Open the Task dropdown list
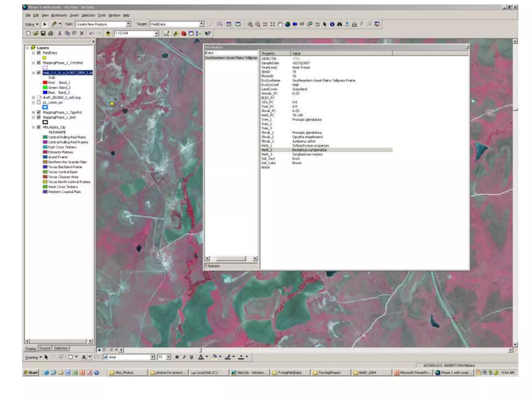 pyautogui.click(x=128, y=24)
